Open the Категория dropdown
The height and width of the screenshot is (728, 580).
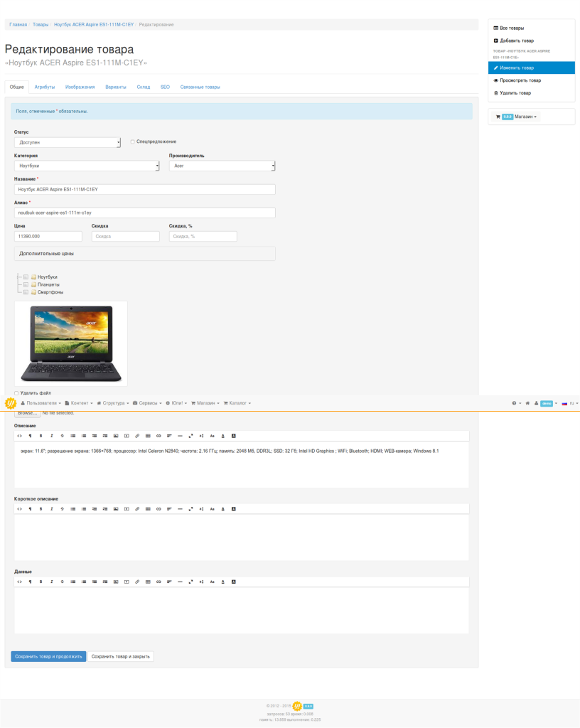pyautogui.click(x=87, y=166)
